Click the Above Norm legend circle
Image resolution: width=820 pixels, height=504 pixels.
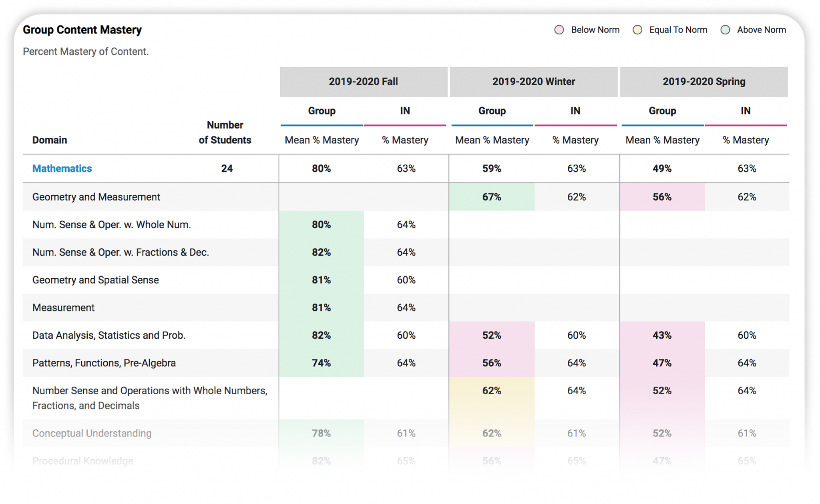click(x=725, y=30)
